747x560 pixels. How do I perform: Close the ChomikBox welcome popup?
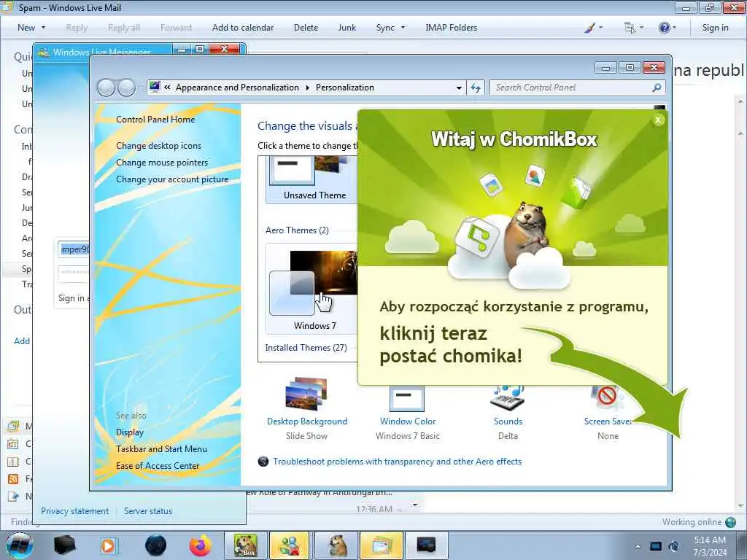[x=658, y=120]
